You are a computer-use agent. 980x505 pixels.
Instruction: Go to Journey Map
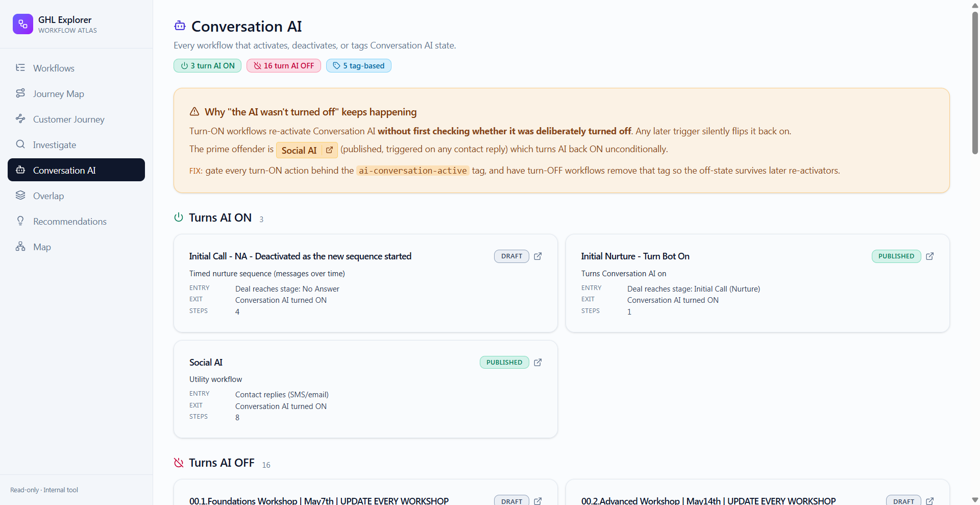coord(76,93)
